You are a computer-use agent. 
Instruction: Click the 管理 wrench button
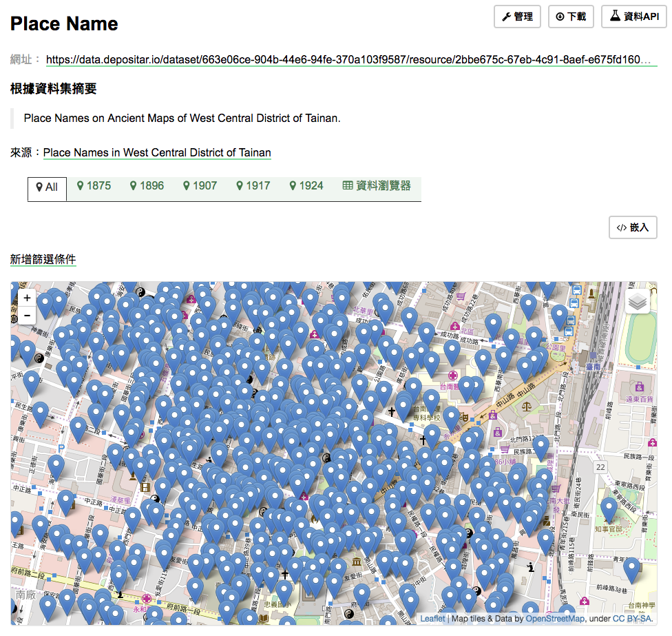(517, 17)
